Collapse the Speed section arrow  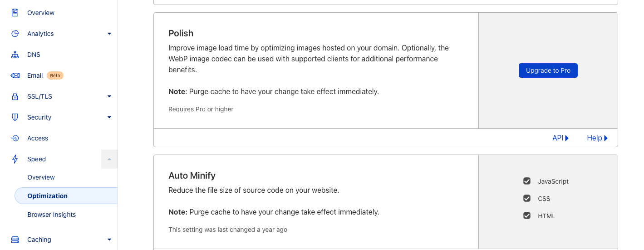click(x=109, y=159)
